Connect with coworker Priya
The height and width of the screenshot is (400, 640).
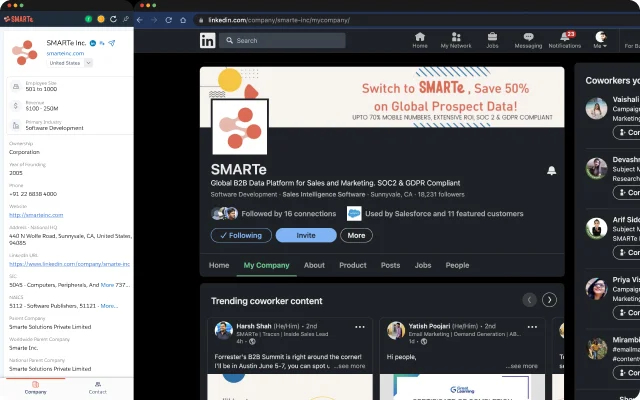click(627, 313)
